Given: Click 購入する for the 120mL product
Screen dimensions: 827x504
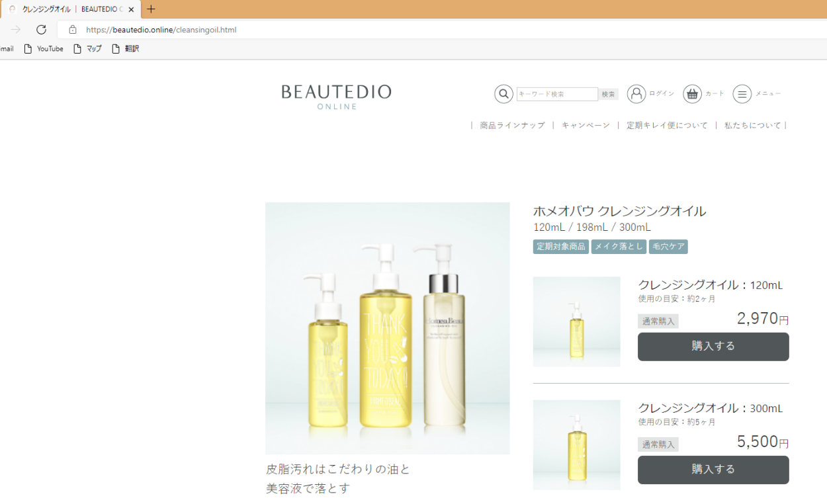Looking at the screenshot, I should pyautogui.click(x=713, y=347).
